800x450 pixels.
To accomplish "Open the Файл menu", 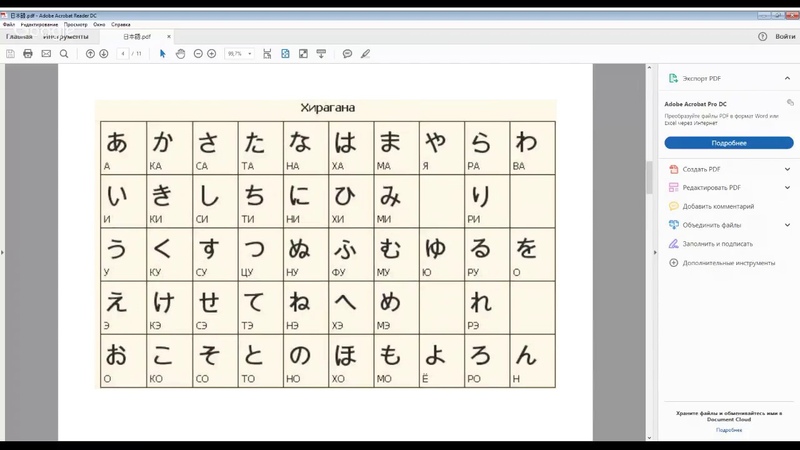I will [9, 24].
